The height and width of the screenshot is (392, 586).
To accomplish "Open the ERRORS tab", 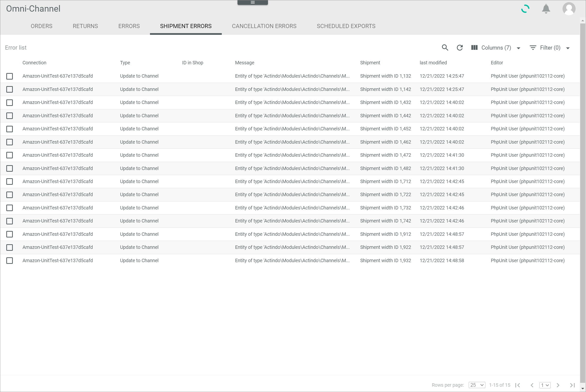I will click(x=129, y=26).
